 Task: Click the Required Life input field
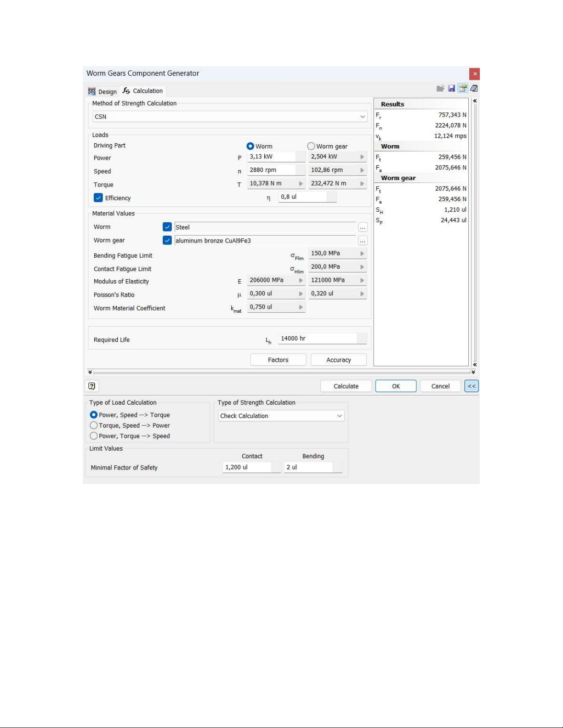tap(317, 339)
